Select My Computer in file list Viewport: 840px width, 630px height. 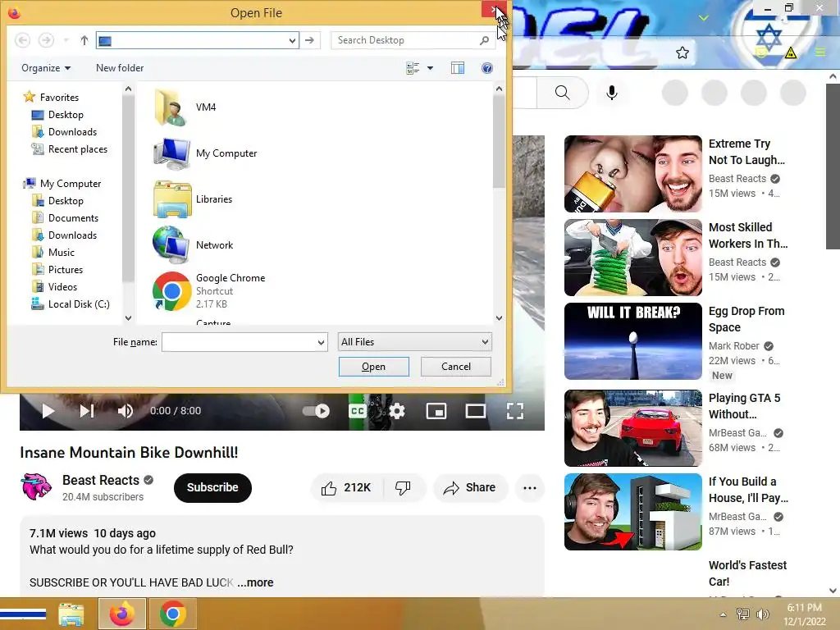click(x=205, y=153)
